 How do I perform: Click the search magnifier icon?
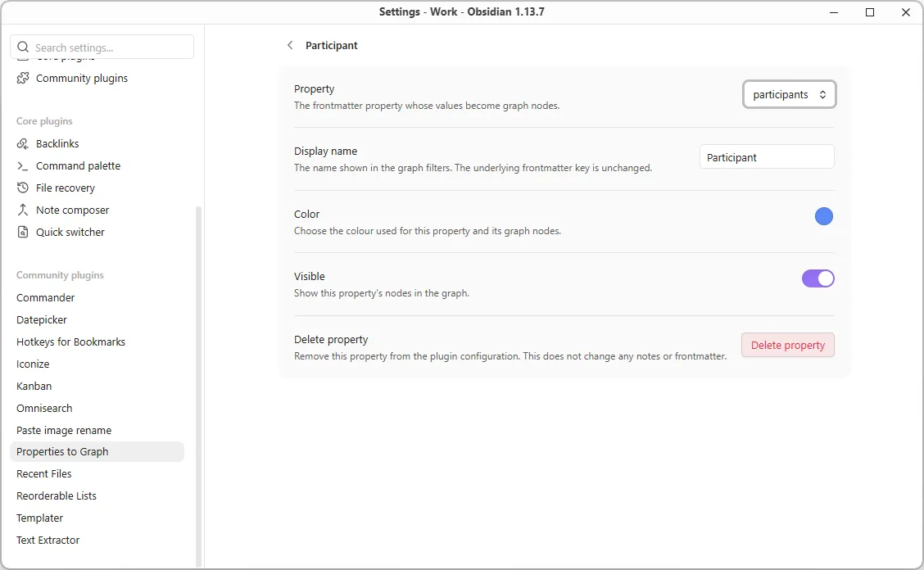(23, 47)
